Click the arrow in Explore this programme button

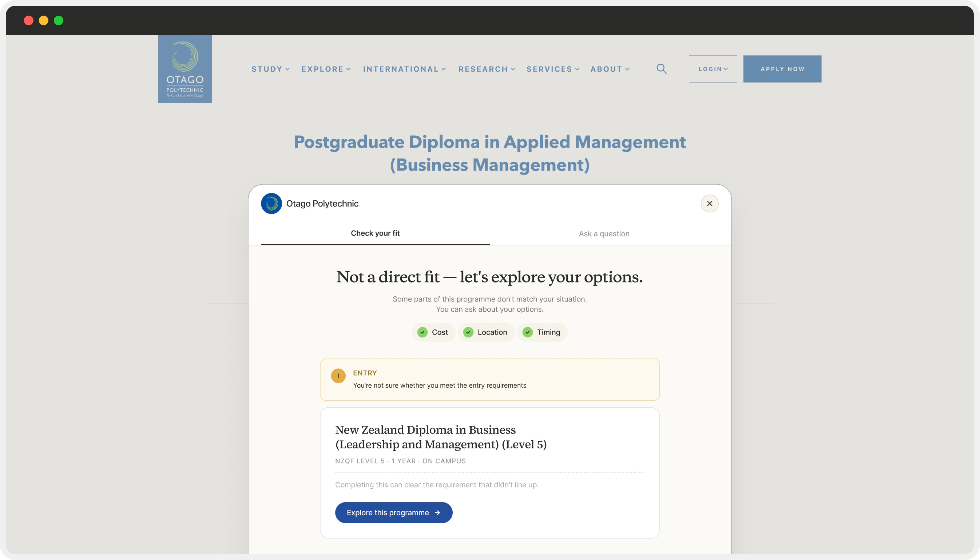[x=437, y=513]
